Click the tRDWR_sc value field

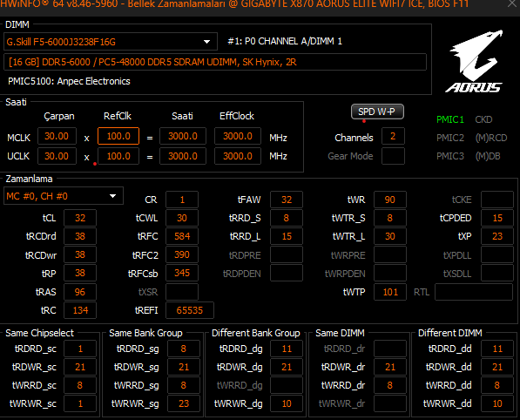click(80, 367)
